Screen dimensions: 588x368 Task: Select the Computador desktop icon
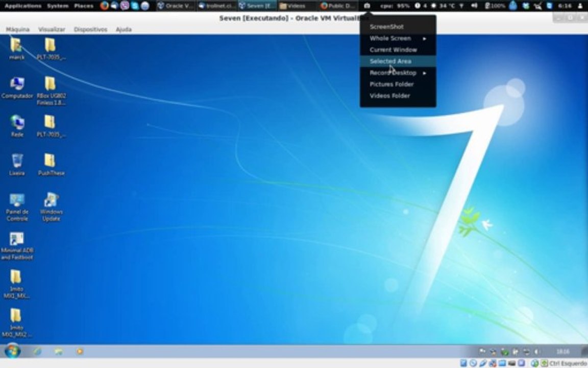pyautogui.click(x=17, y=87)
